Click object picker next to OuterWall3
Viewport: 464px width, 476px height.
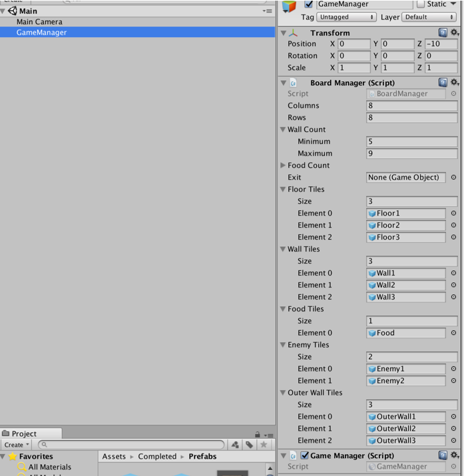pos(453,441)
